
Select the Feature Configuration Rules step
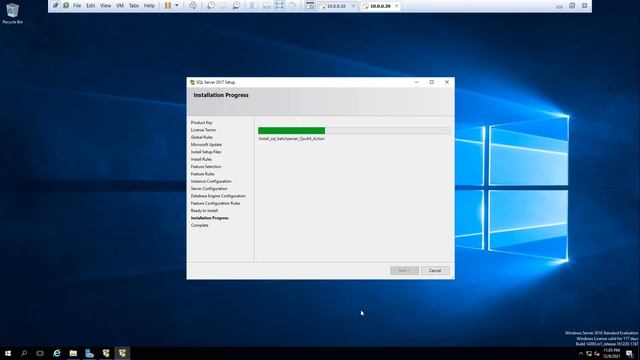coord(215,203)
